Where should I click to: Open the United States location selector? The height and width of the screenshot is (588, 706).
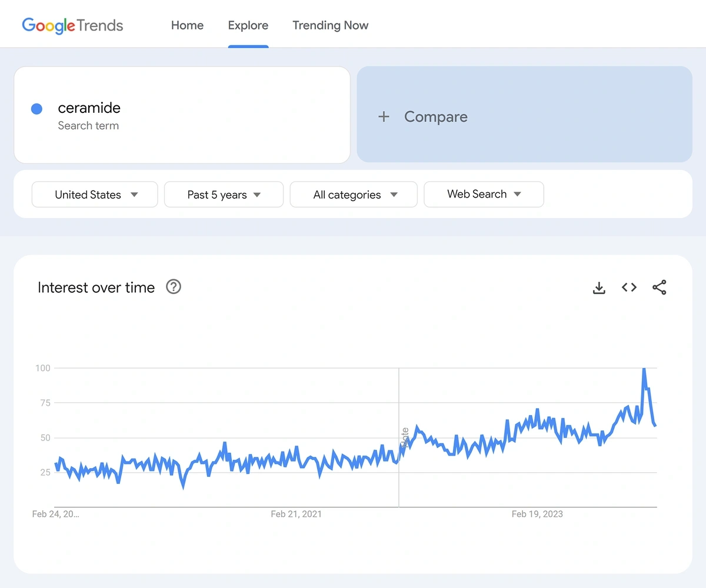coord(94,194)
